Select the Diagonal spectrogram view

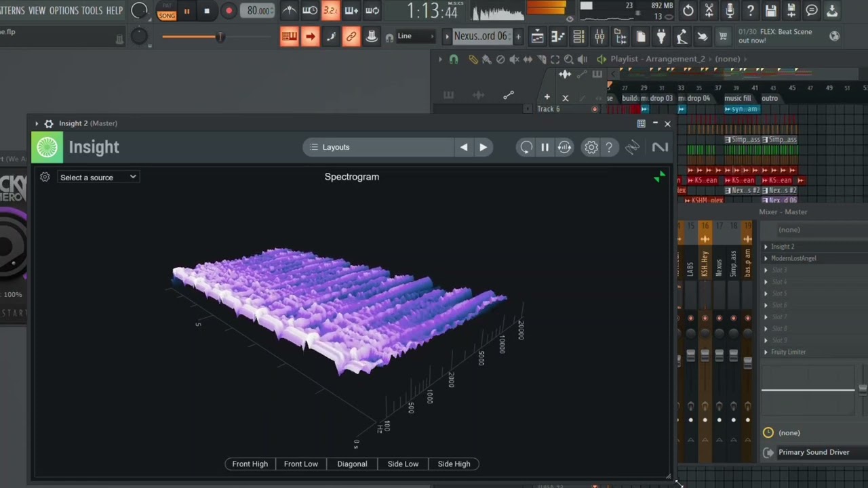pos(352,464)
